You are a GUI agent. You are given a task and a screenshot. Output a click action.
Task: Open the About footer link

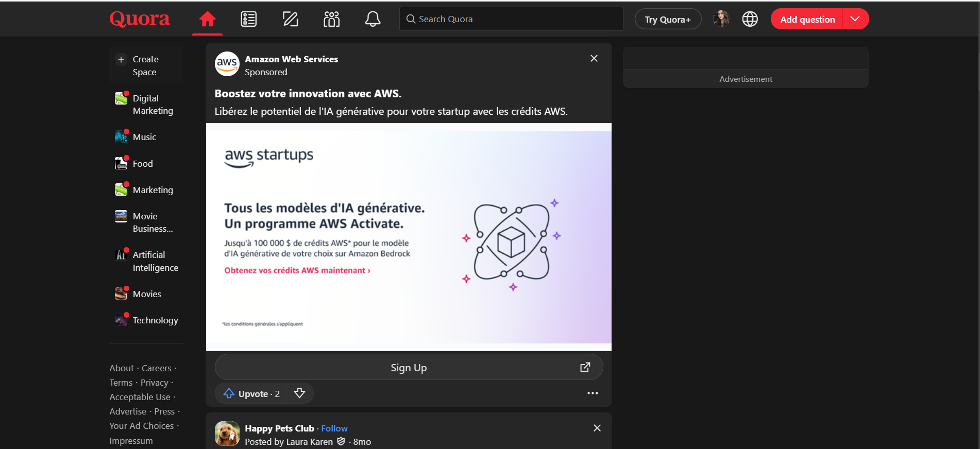(x=122, y=368)
